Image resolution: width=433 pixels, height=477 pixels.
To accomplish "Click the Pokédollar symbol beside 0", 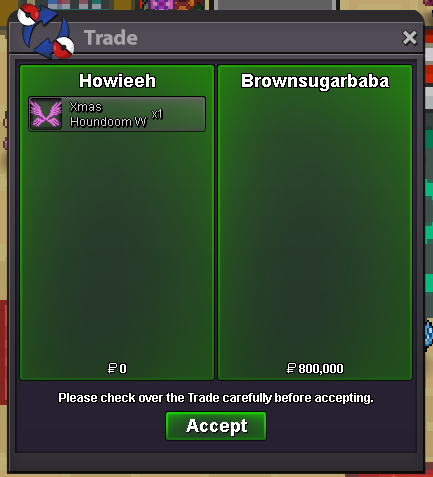I will point(112,368).
